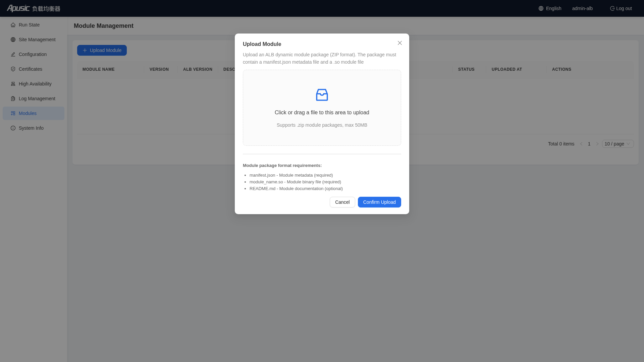Click the High Availability cluster icon
This screenshot has height=362, width=644.
(x=13, y=84)
